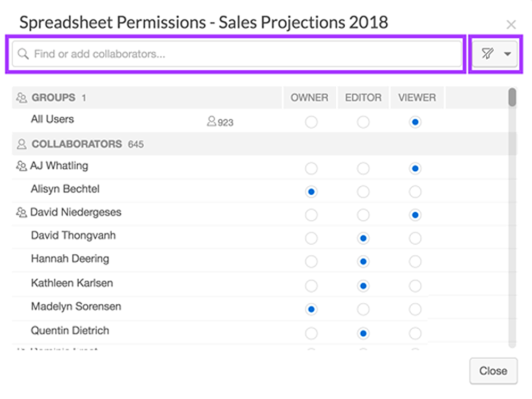Image resolution: width=532 pixels, height=399 pixels.
Task: Select the Owner radio for David Thongvanh
Action: 311,238
